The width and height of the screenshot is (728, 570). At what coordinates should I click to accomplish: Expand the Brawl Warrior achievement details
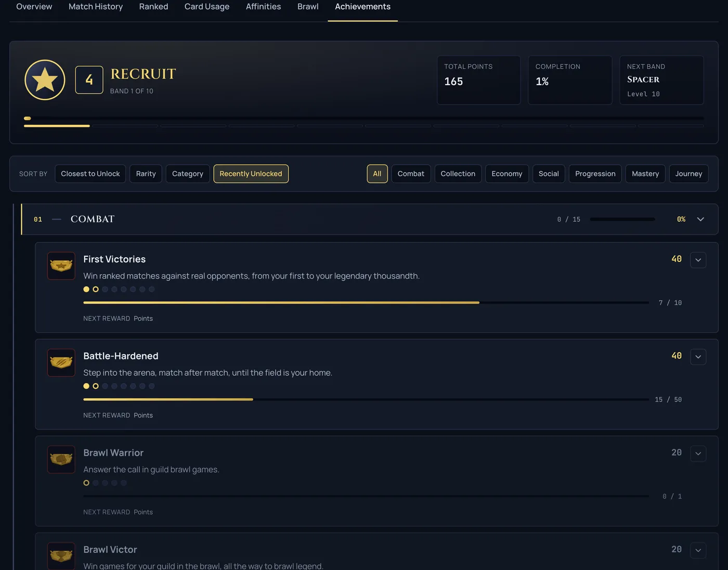[698, 453]
